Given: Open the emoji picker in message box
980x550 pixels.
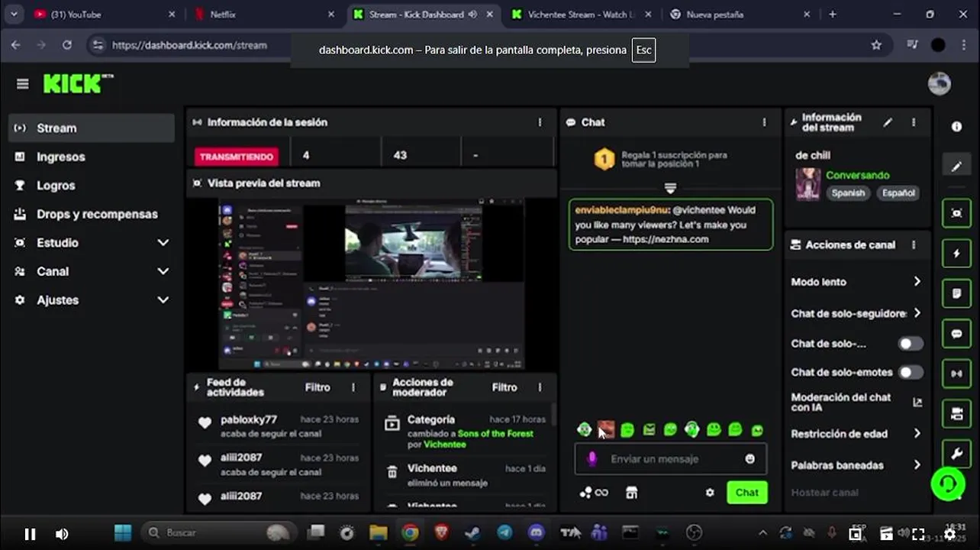Looking at the screenshot, I should pos(750,459).
